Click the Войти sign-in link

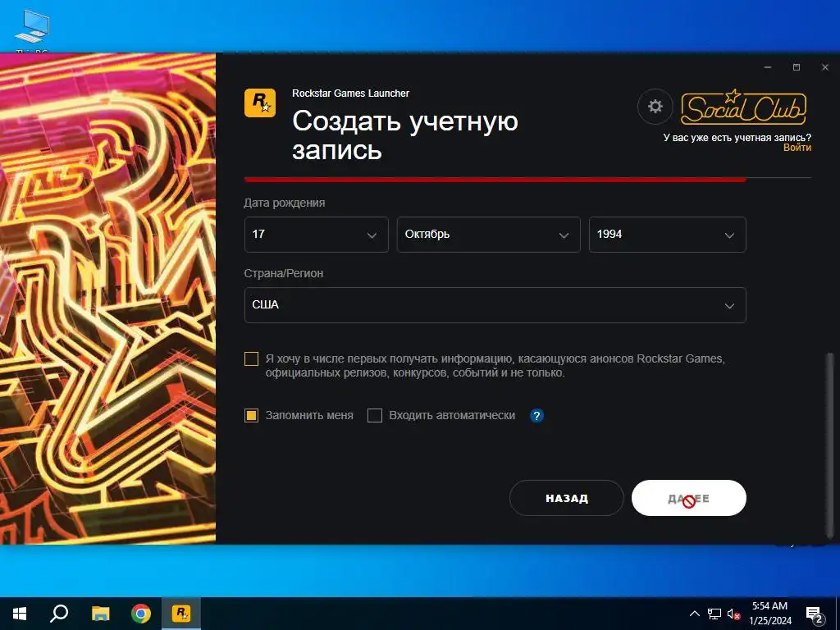pyautogui.click(x=797, y=148)
